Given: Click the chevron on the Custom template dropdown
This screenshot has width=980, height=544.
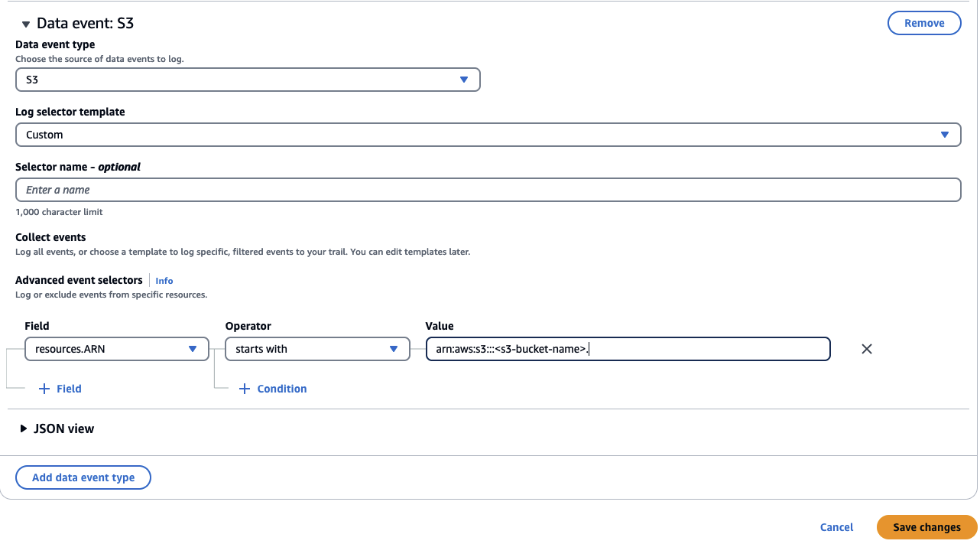Looking at the screenshot, I should coord(946,135).
